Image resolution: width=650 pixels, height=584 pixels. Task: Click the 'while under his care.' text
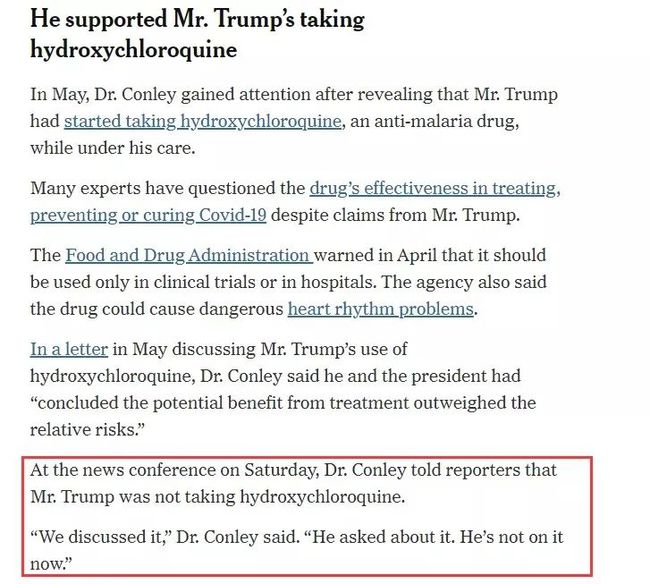pyautogui.click(x=113, y=148)
